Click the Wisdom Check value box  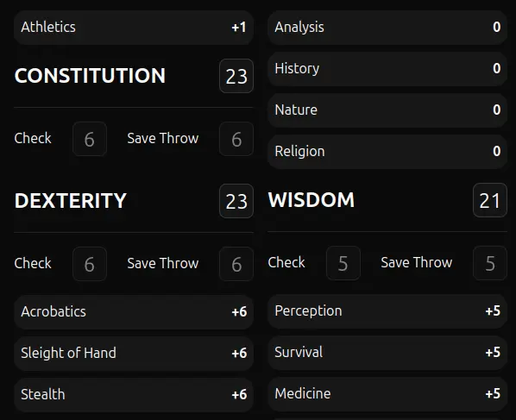coord(343,263)
